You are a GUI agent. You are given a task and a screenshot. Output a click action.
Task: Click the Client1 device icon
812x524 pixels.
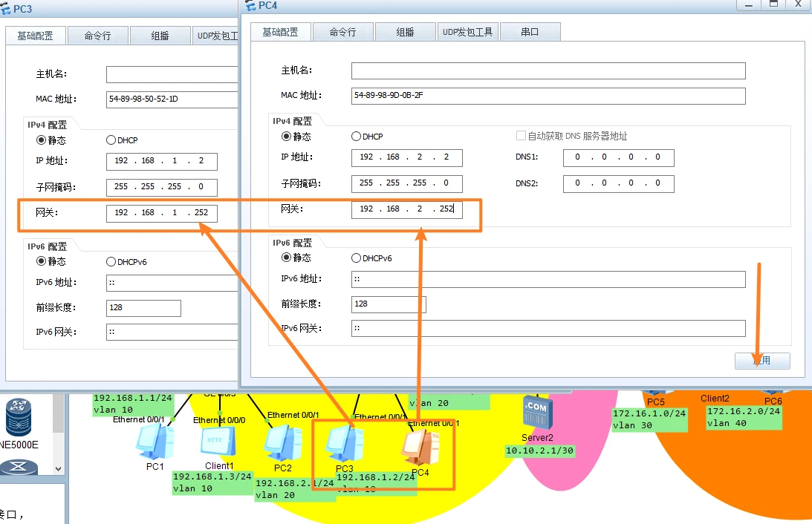(x=218, y=442)
